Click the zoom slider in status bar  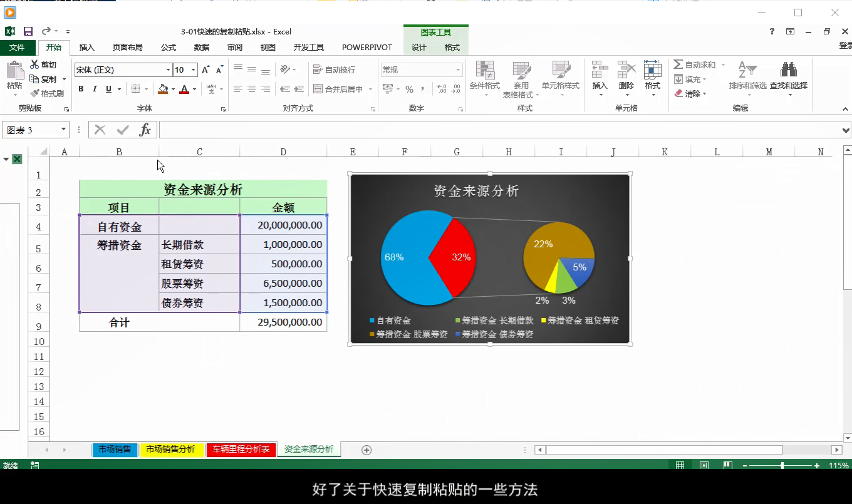782,466
